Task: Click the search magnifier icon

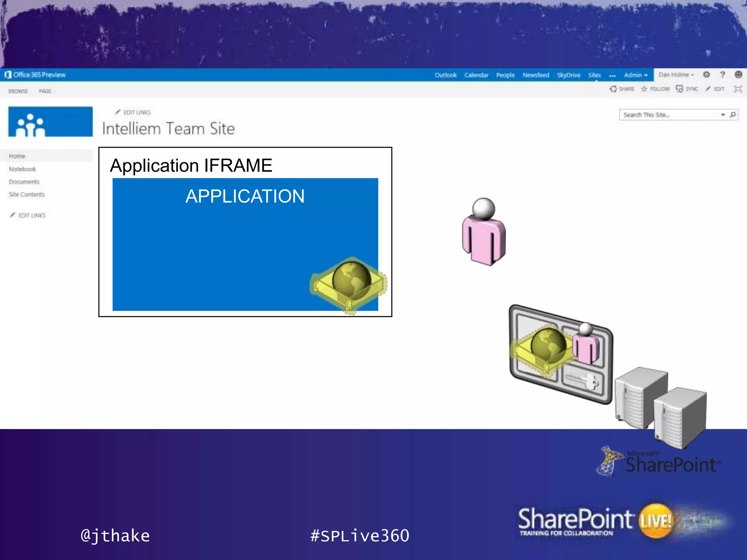Action: pyautogui.click(x=733, y=115)
